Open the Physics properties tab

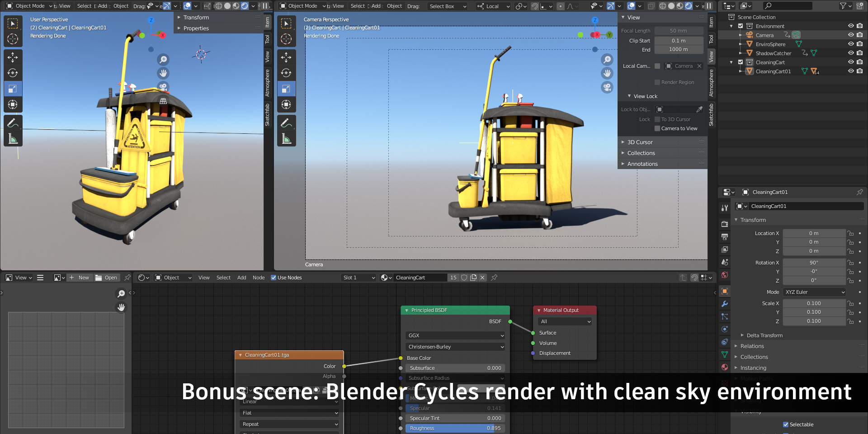click(725, 329)
